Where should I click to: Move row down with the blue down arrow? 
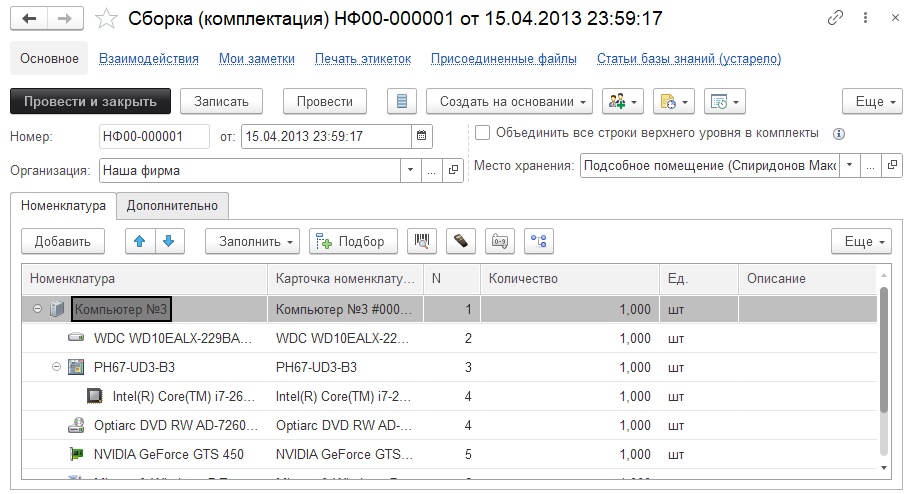(168, 241)
